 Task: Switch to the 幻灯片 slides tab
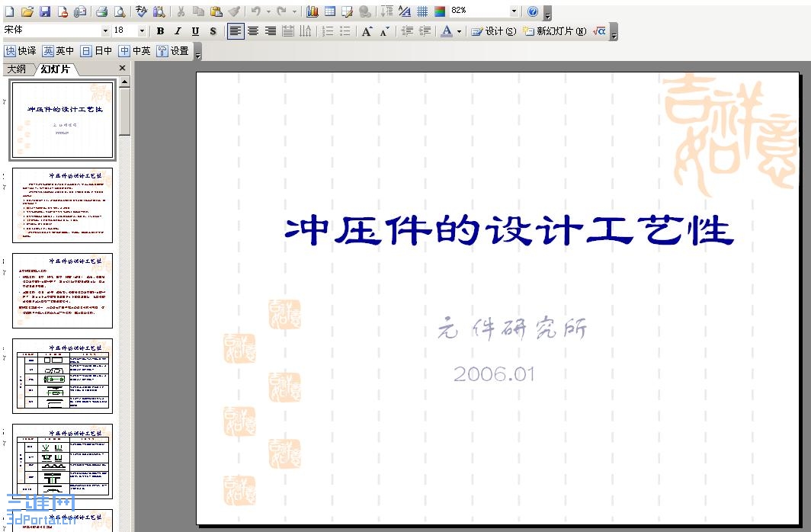[56, 69]
